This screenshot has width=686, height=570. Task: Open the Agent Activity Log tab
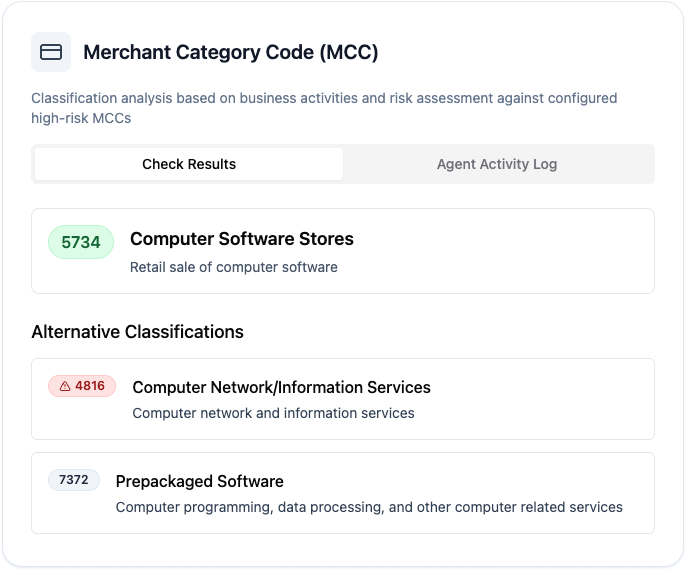[497, 164]
